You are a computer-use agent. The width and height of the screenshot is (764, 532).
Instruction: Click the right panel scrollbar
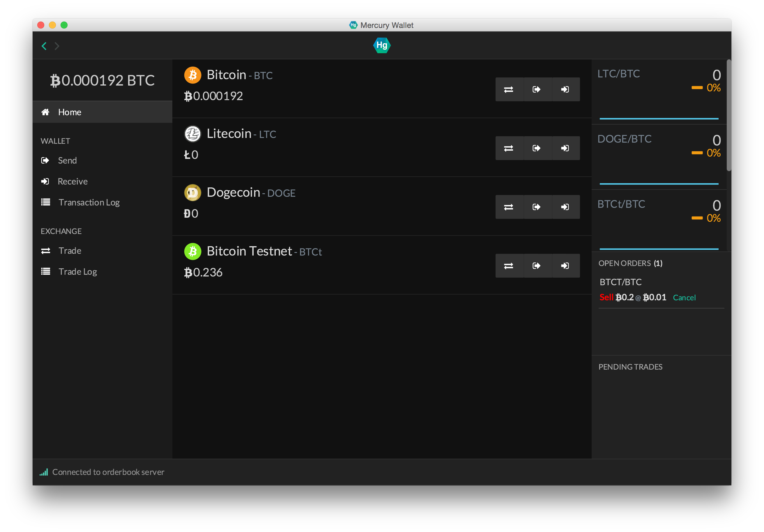click(729, 115)
